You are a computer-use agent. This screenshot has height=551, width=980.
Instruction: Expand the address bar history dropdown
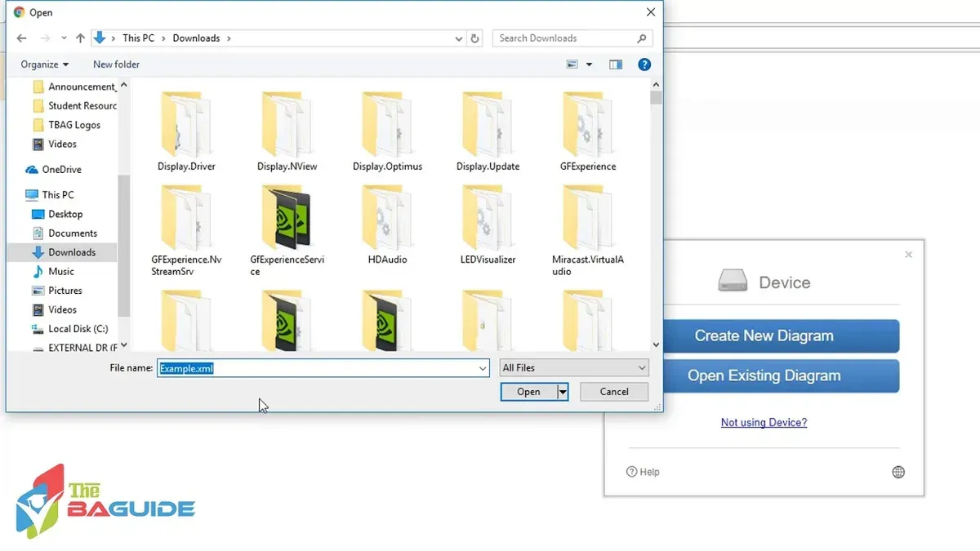459,38
